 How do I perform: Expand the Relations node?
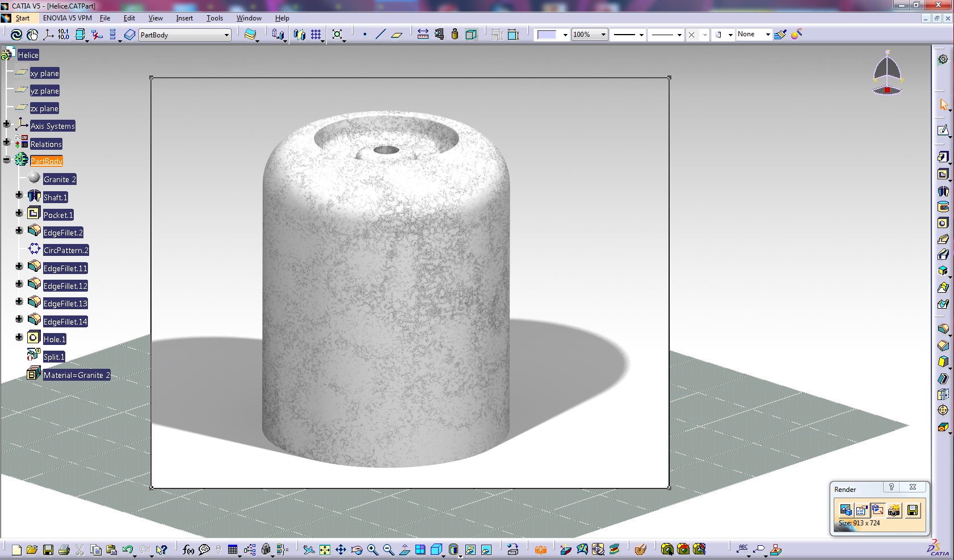[6, 142]
